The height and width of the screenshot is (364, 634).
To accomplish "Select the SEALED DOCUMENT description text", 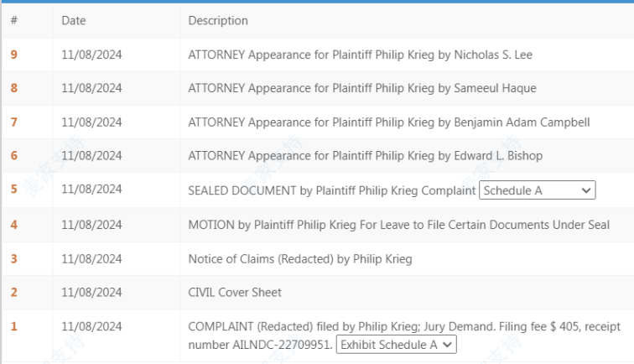I will 331,190.
